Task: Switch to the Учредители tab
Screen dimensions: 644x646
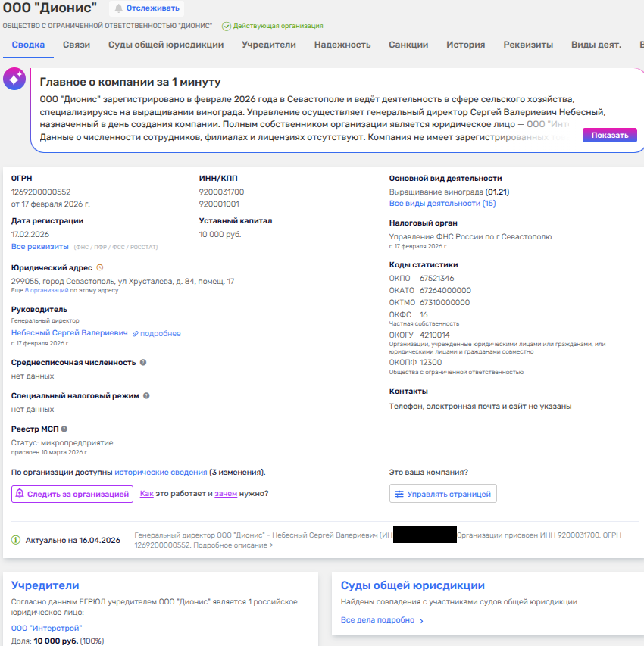Action: 268,45
